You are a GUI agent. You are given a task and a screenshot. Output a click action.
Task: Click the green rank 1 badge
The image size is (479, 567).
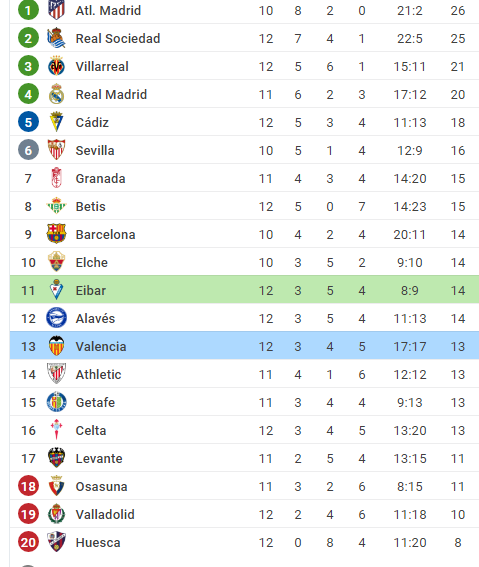pyautogui.click(x=28, y=10)
